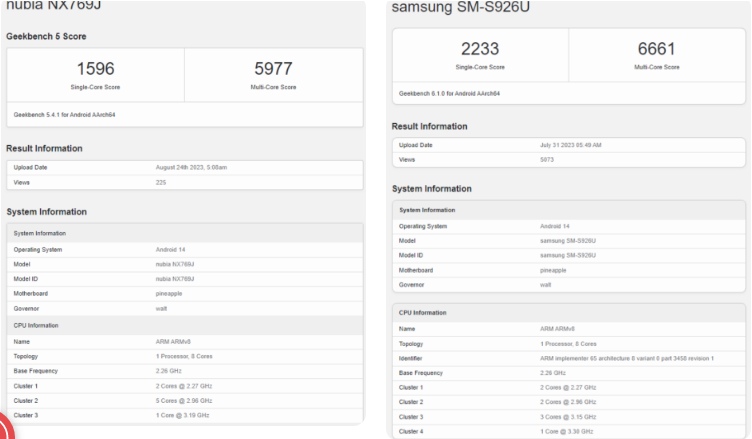
Task: Click 'CPU Information' header in nubia table
Action: (x=36, y=325)
